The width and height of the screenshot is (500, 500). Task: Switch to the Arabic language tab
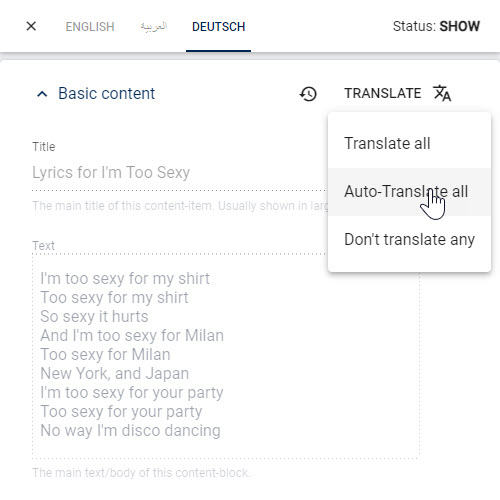[154, 26]
